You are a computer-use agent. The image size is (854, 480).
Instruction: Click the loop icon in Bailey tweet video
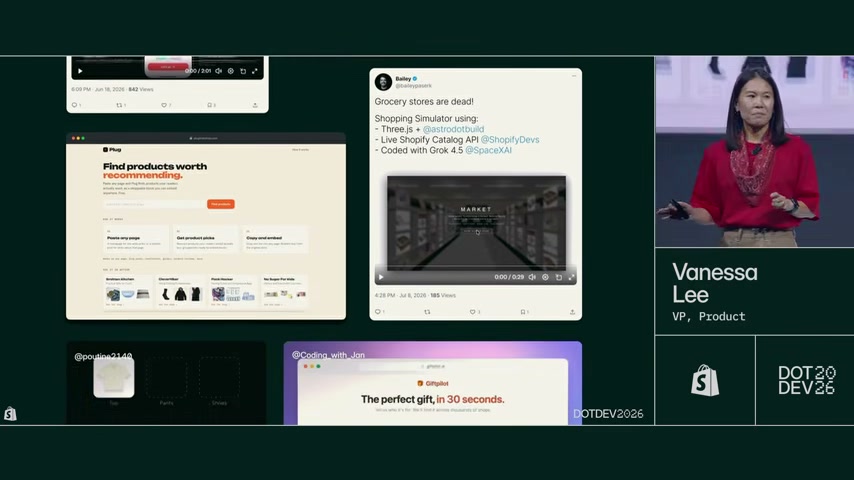[x=559, y=277]
